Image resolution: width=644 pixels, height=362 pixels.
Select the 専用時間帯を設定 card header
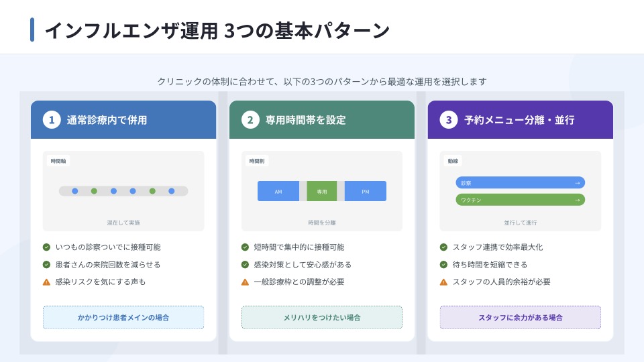[x=322, y=120]
